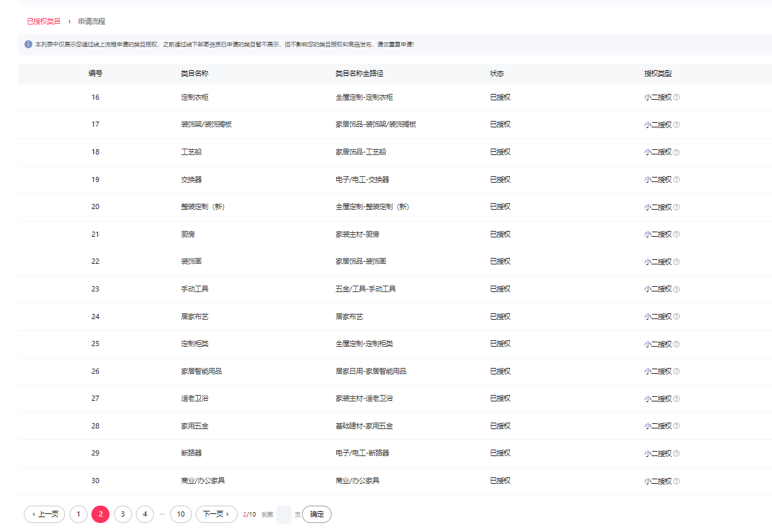
Task: Click help icon in 手动工具 row
Action: pos(676,289)
